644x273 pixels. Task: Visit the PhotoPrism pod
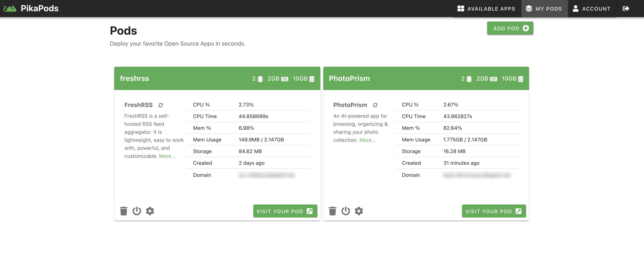pos(494,211)
